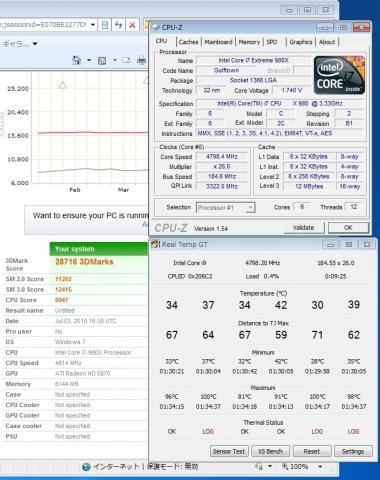Screen dimensions: 380x480
Task: Click the refresh icon in the browser
Action: (x=118, y=25)
